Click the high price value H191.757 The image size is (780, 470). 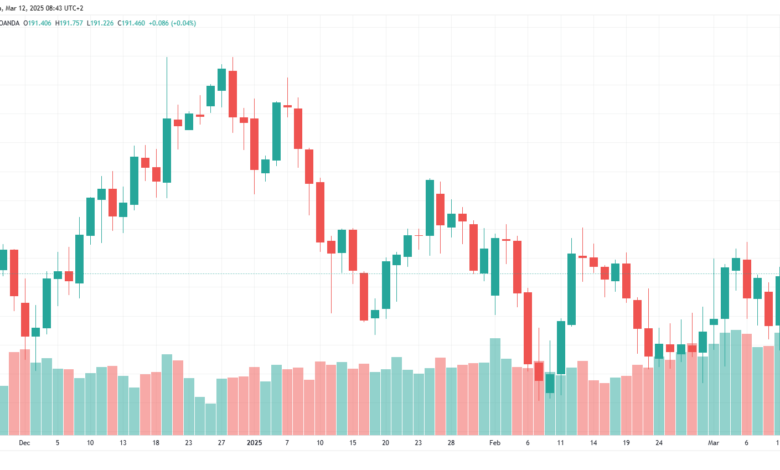pyautogui.click(x=69, y=23)
